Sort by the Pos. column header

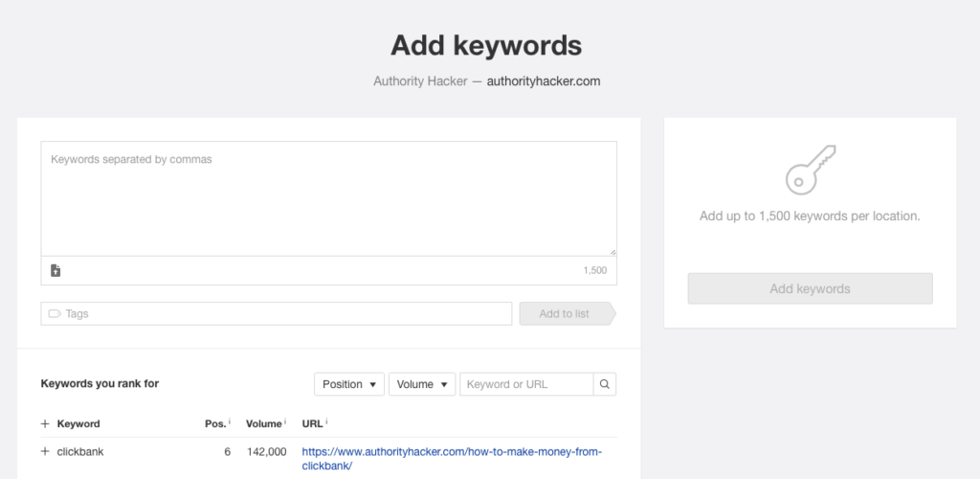pyautogui.click(x=215, y=423)
